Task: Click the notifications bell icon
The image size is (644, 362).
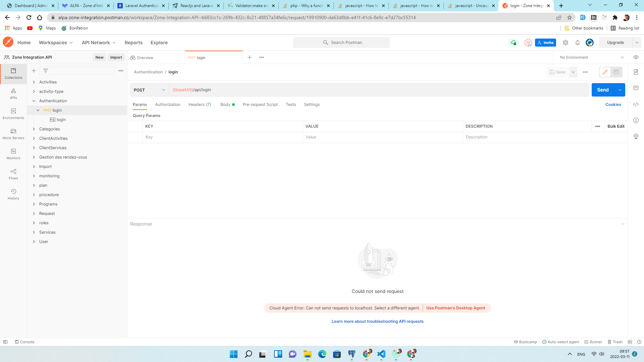Action: point(577,43)
